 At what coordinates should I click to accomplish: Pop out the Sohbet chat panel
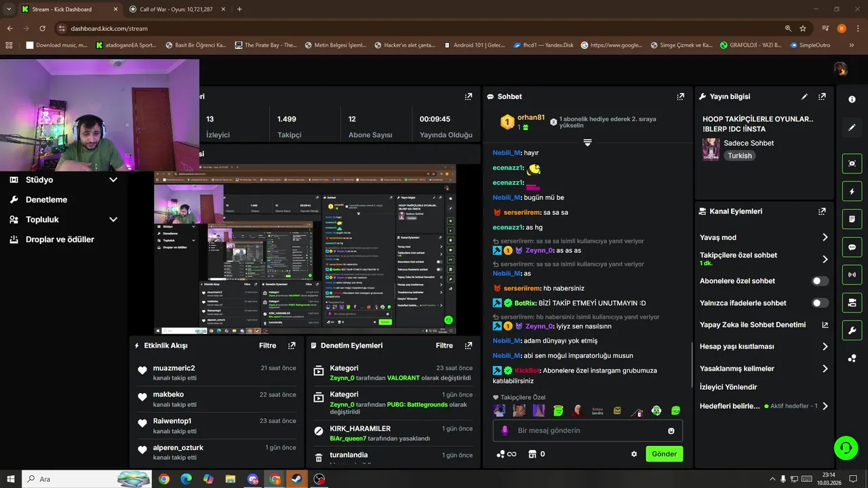[680, 97]
